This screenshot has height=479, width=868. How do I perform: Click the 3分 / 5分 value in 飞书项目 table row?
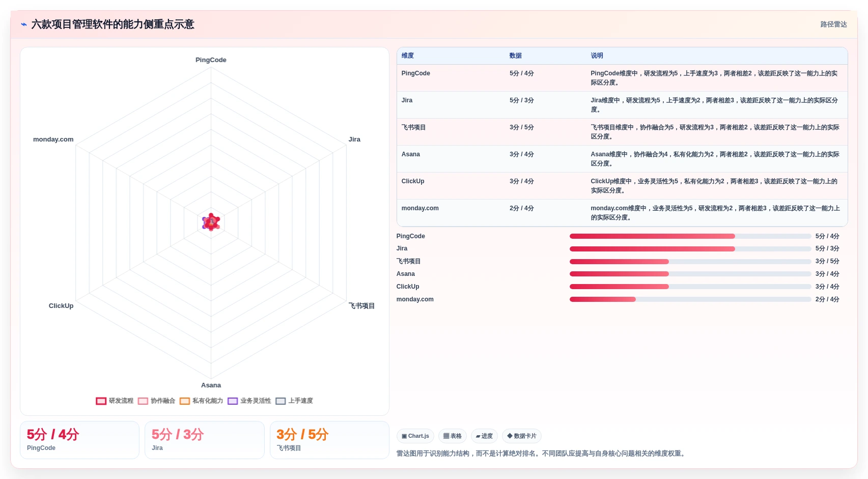pos(521,127)
